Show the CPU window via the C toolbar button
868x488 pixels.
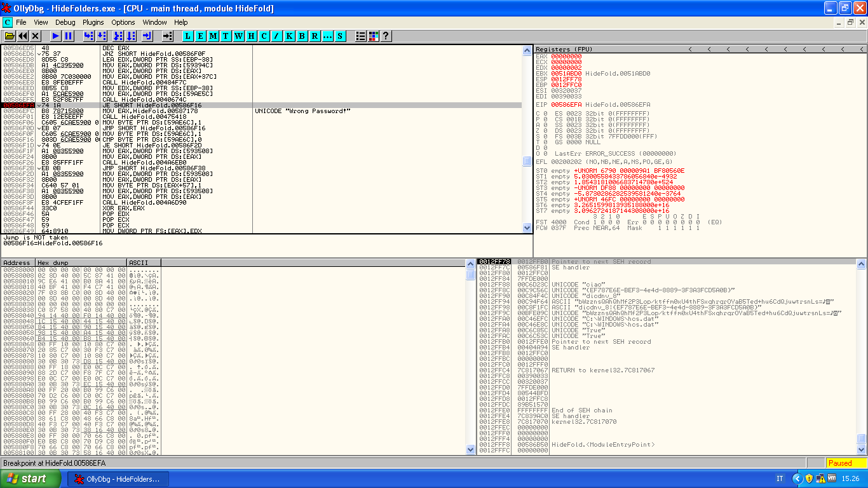[x=264, y=36]
